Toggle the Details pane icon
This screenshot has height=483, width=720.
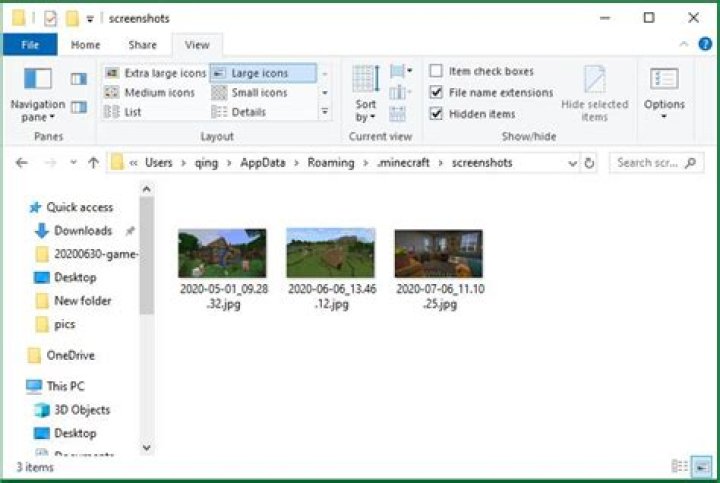pos(79,107)
